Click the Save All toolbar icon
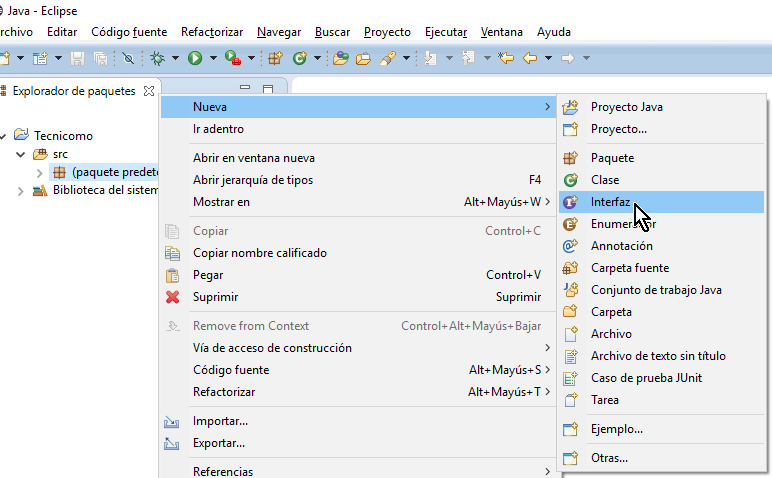772x478 pixels. coord(100,58)
